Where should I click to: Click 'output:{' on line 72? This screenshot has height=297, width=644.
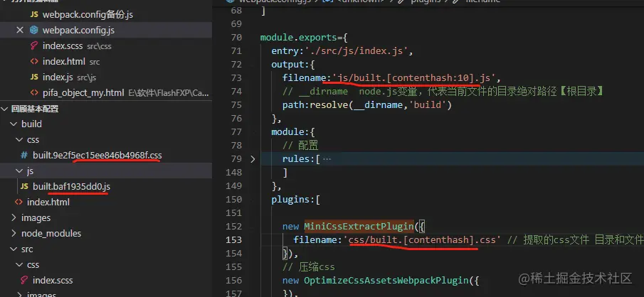pyautogui.click(x=293, y=65)
